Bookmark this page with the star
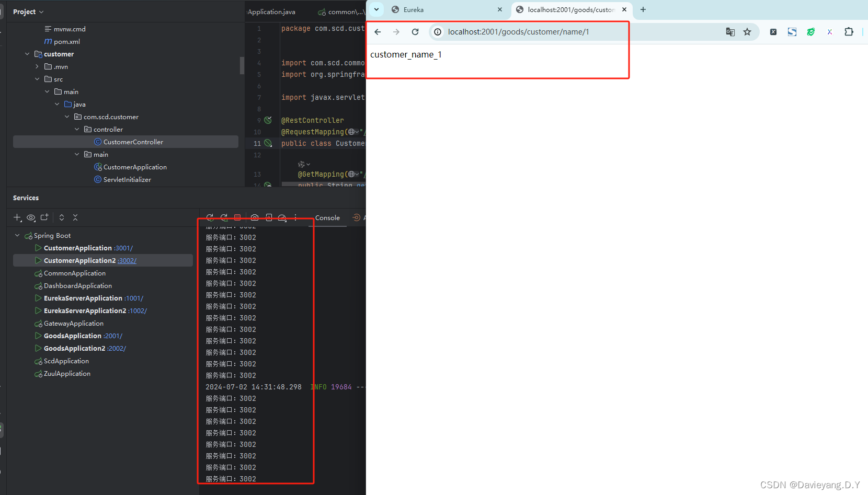This screenshot has width=868, height=495. (x=747, y=32)
